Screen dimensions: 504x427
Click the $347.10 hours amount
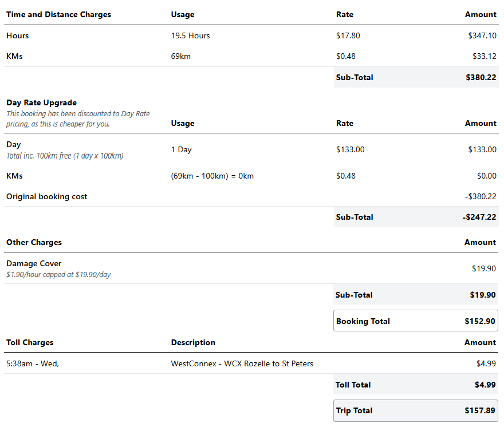tap(482, 35)
